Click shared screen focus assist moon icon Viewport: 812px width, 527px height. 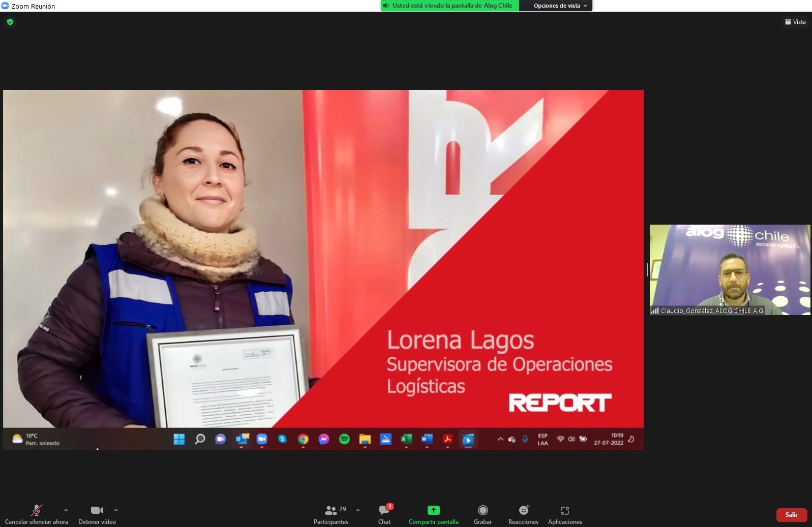(631, 439)
